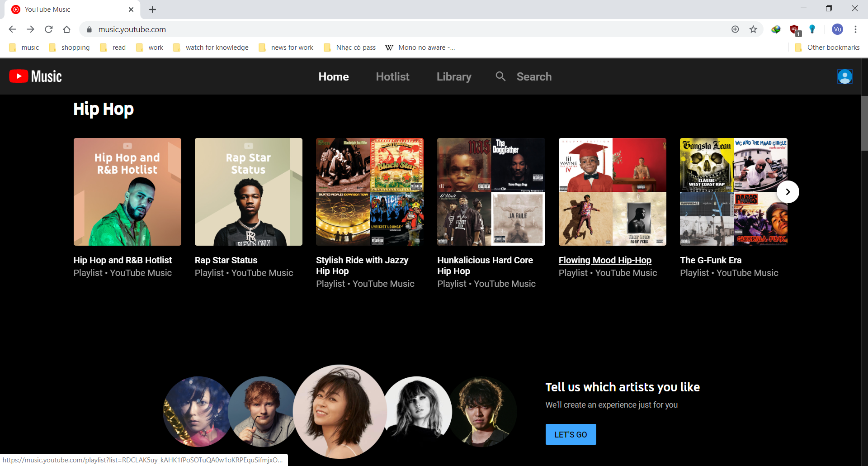Click the YouTube Music logo
The image size is (868, 466).
pos(36,76)
